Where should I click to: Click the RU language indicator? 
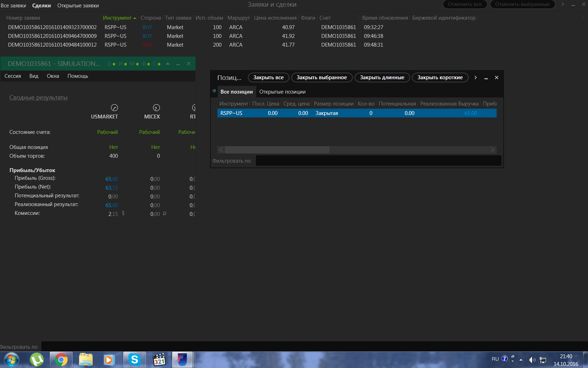495,359
